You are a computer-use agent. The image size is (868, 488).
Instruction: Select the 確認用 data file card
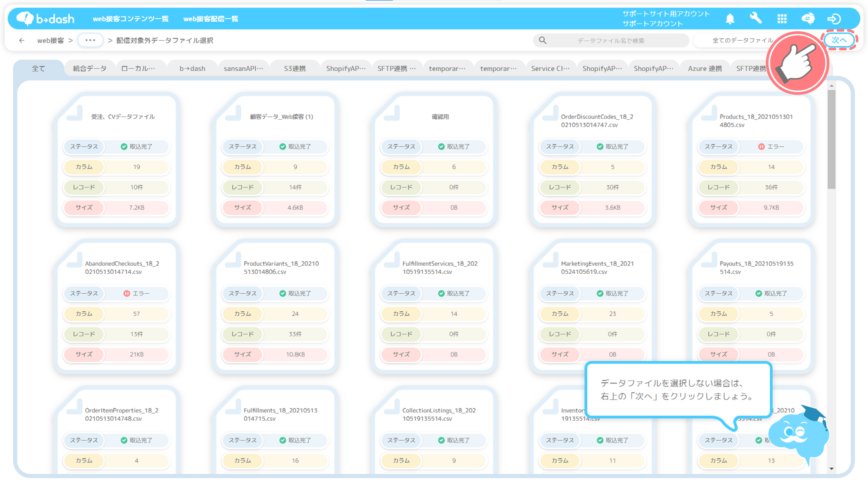coord(434,160)
